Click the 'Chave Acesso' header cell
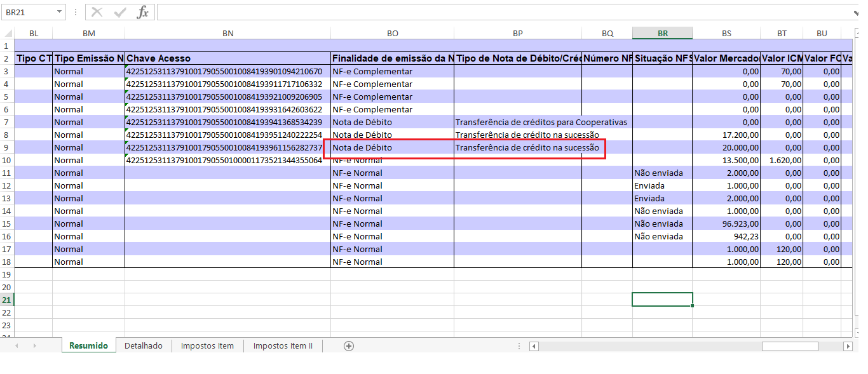 [227, 58]
